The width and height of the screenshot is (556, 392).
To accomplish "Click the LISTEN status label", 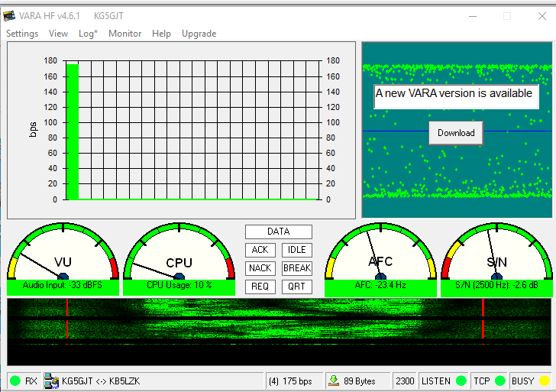I will pyautogui.click(x=436, y=381).
